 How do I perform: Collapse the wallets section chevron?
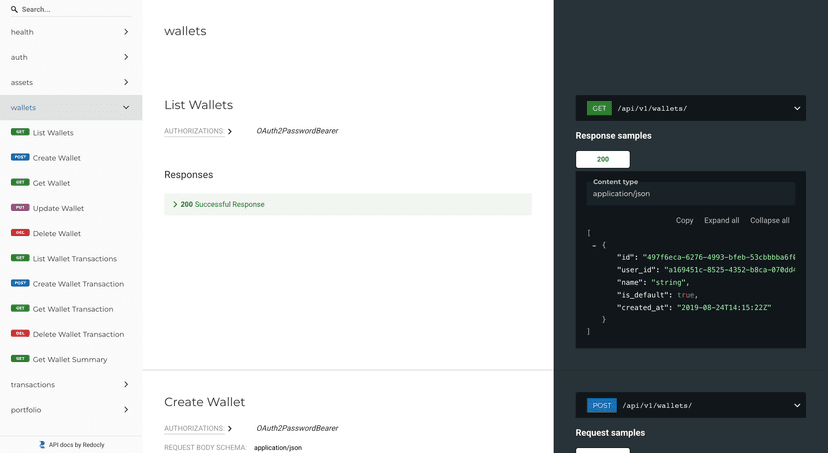coord(126,107)
